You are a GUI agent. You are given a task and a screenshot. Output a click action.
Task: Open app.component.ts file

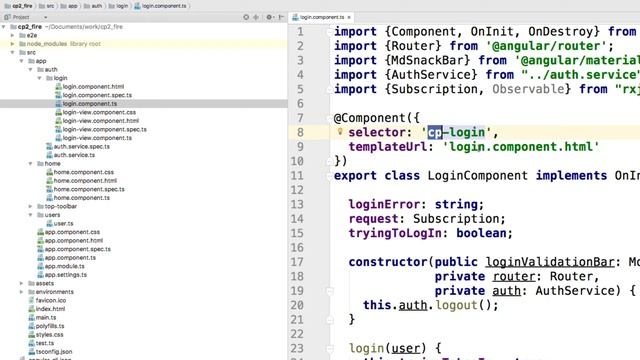[67, 258]
